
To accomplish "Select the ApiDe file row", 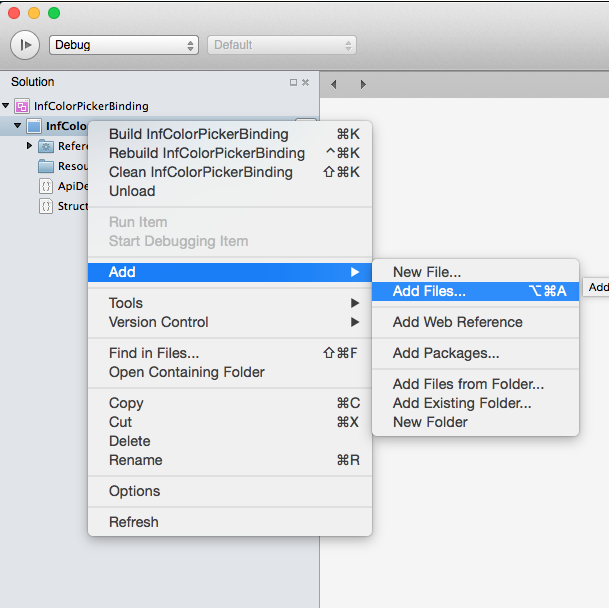I will [44, 186].
